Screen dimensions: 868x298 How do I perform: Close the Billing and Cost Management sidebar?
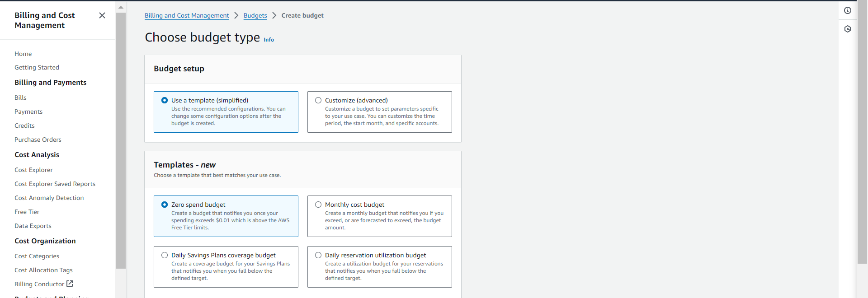click(102, 15)
